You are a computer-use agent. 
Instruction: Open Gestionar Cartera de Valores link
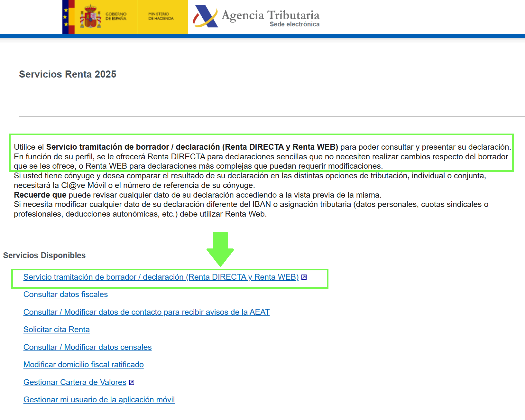click(x=75, y=382)
